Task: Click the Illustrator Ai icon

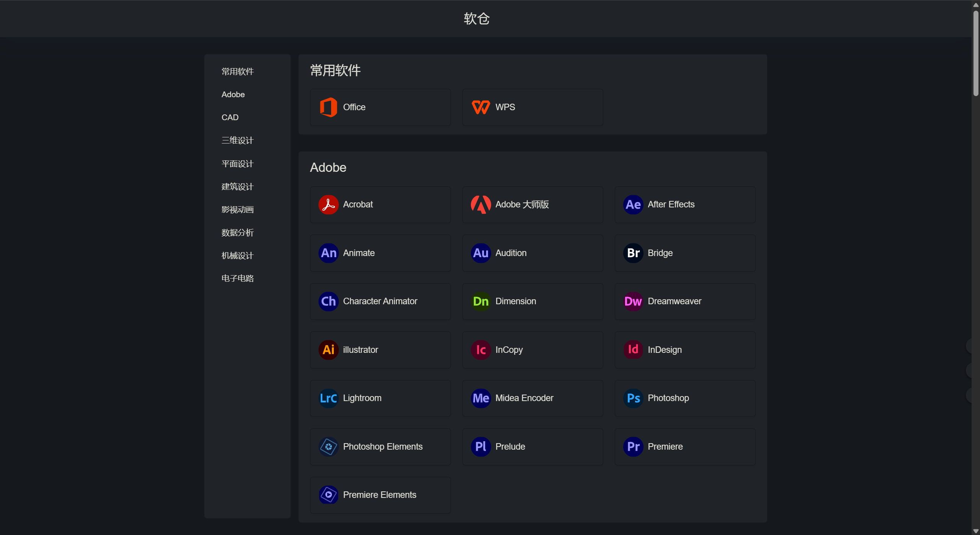Action: click(328, 350)
